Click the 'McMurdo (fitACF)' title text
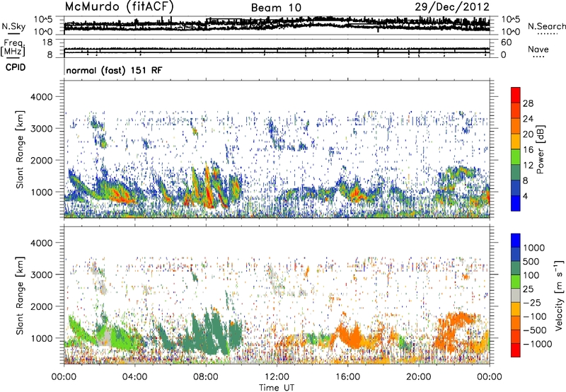The image size is (566, 392). tap(120, 6)
